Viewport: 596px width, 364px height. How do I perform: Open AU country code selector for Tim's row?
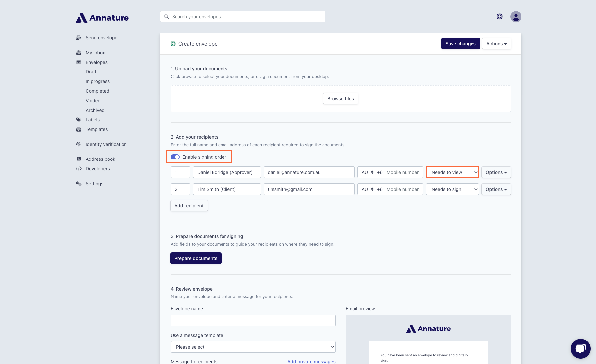pyautogui.click(x=367, y=189)
